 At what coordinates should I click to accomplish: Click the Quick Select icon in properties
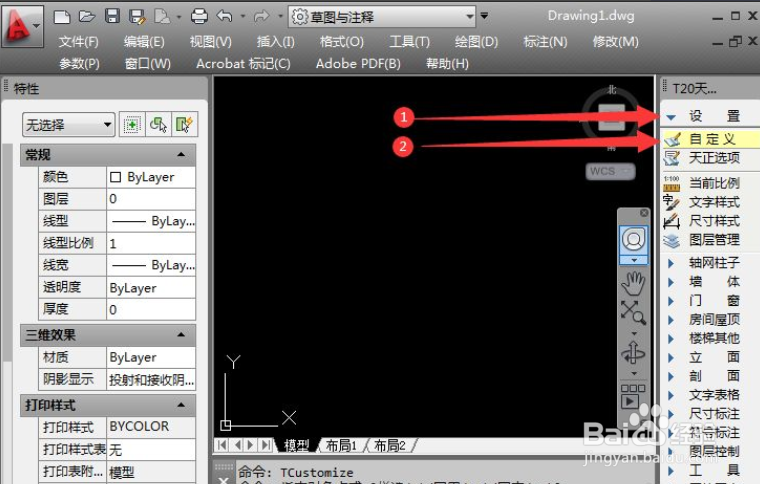tap(184, 125)
